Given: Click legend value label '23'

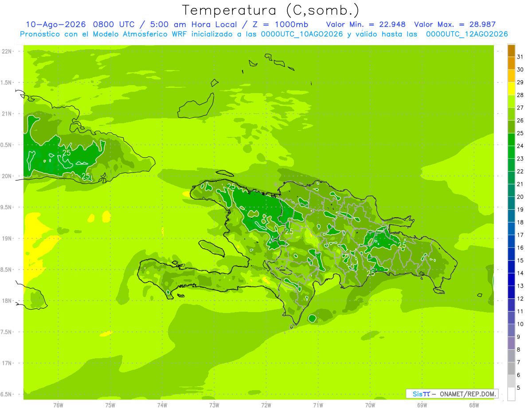Looking at the screenshot, I should tap(520, 159).
